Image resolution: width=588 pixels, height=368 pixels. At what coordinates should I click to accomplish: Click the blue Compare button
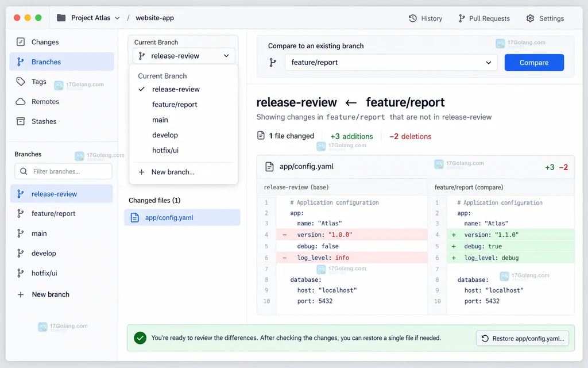coord(534,62)
